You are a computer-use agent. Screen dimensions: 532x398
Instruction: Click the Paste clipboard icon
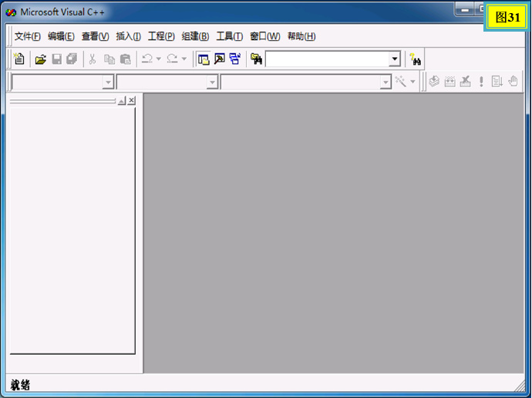126,59
